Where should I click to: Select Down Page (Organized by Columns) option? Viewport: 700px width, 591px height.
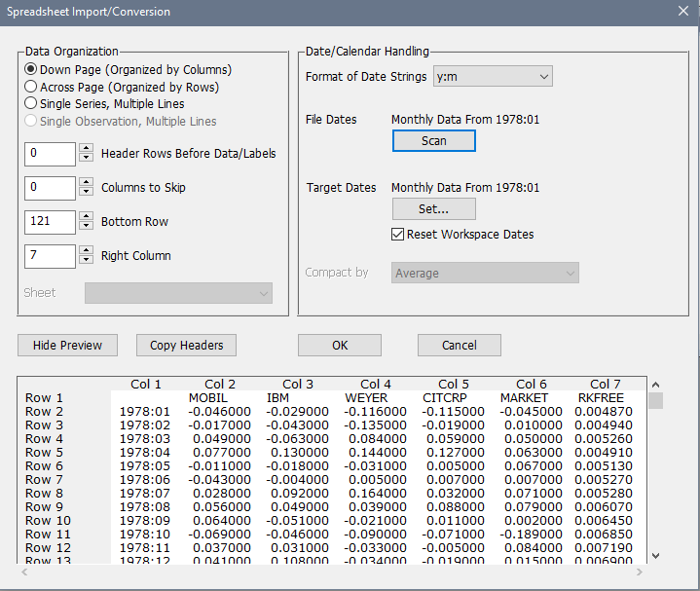point(31,70)
